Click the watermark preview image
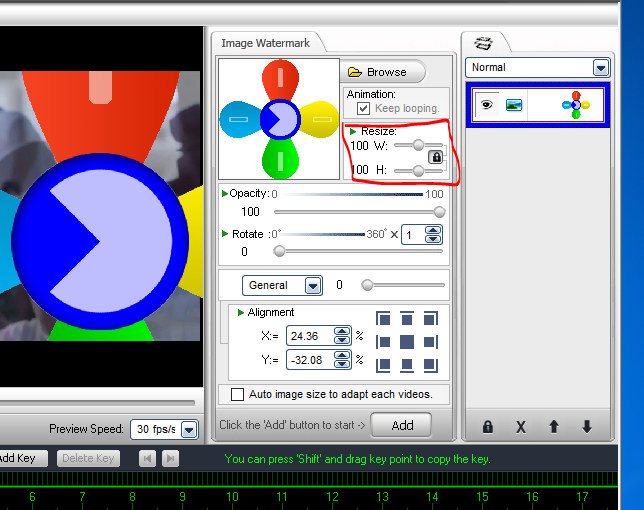The height and width of the screenshot is (510, 644). point(279,119)
